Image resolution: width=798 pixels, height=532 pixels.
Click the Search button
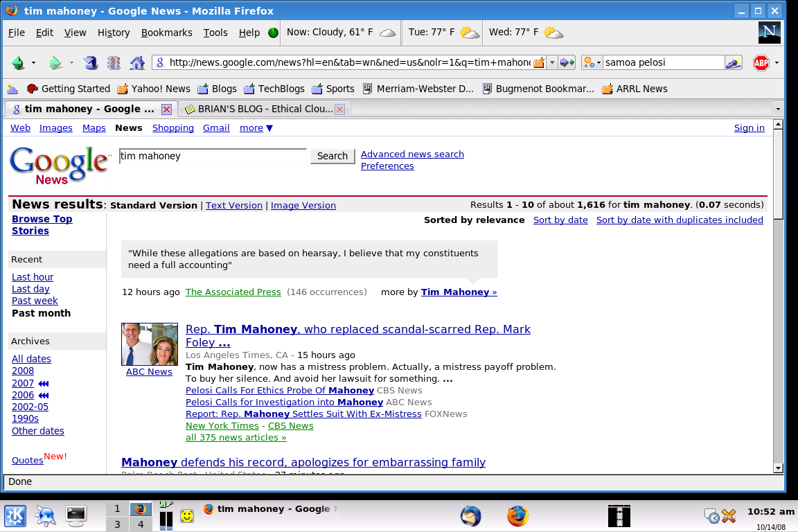(x=332, y=157)
